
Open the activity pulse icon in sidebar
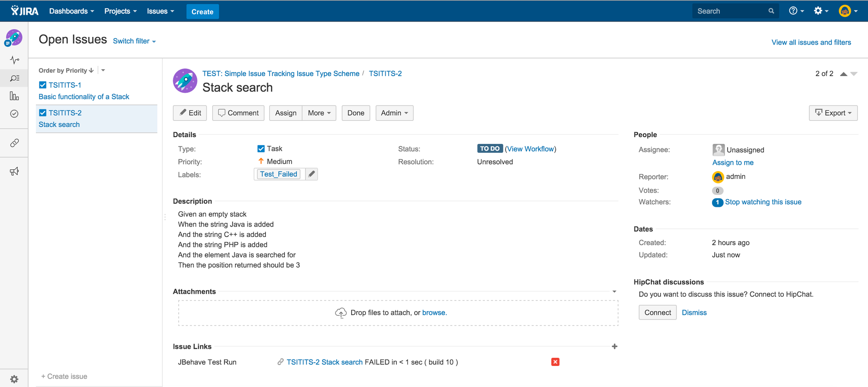[x=14, y=60]
